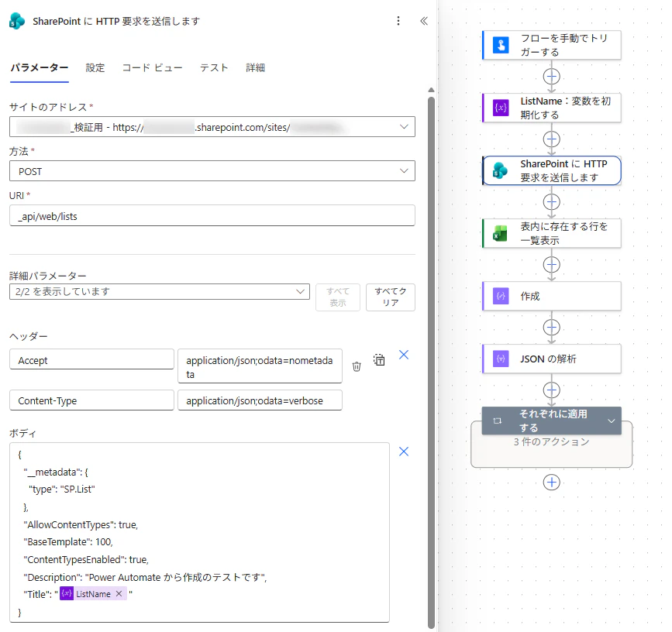Add a step below the 作成 node
The image size is (672, 632).
click(552, 328)
